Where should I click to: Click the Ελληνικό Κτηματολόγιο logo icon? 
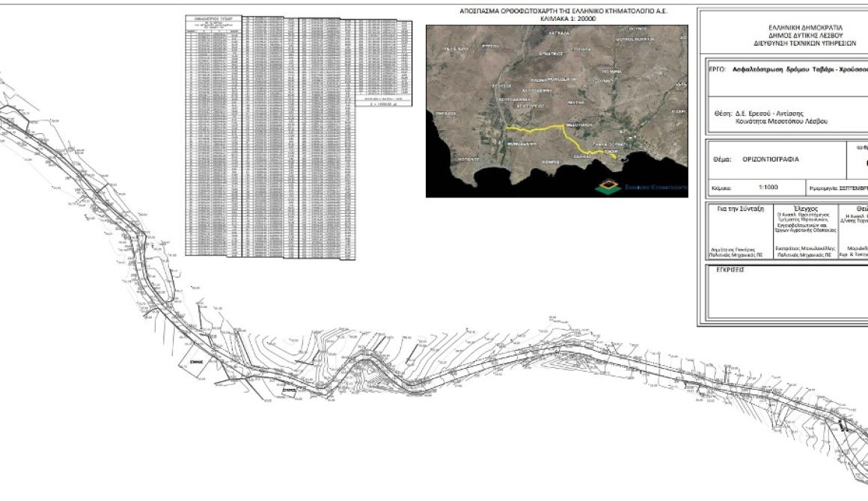608,187
